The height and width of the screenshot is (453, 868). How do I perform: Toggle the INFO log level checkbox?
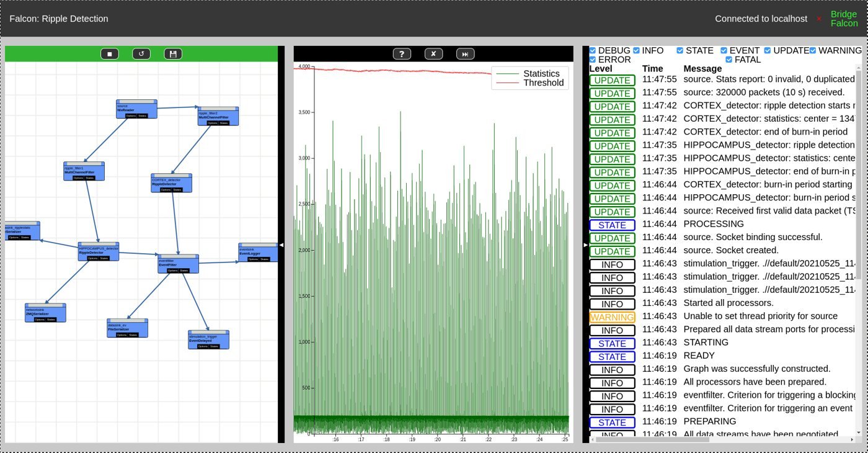637,50
